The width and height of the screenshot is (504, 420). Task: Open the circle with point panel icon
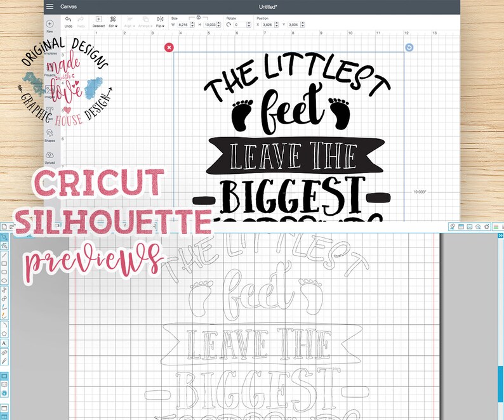pos(487,226)
